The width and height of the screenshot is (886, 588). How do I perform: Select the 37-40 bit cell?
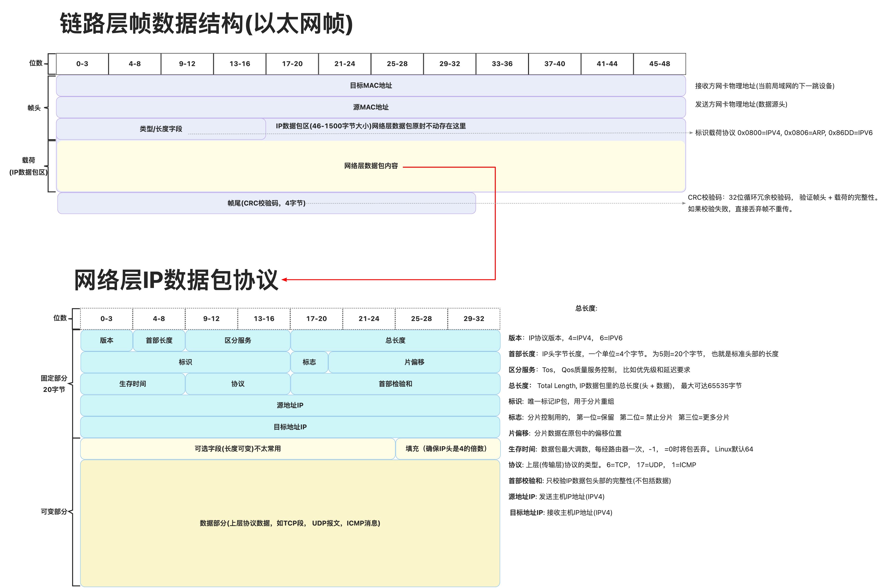(x=555, y=64)
